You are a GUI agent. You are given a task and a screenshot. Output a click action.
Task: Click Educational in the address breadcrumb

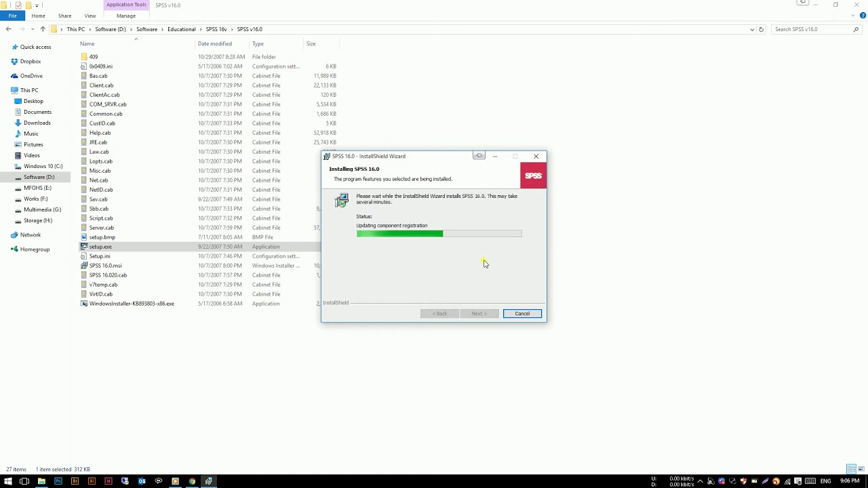[181, 29]
